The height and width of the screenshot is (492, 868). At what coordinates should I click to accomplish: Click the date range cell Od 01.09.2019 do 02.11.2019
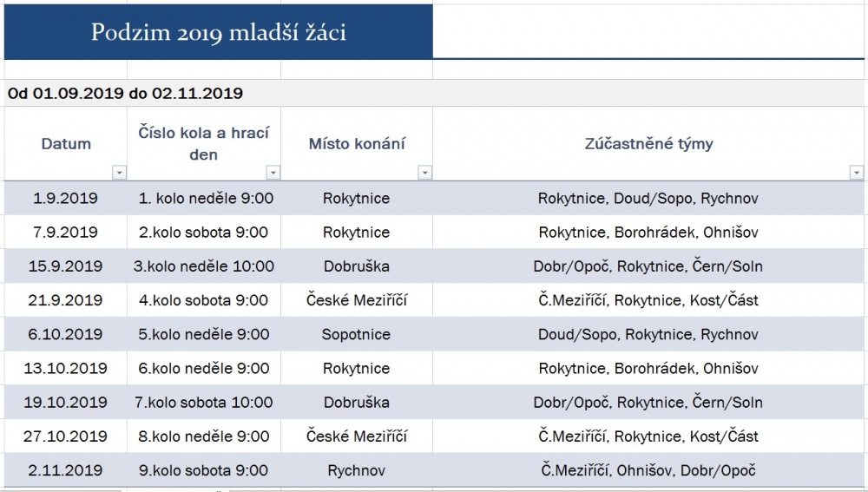125,93
